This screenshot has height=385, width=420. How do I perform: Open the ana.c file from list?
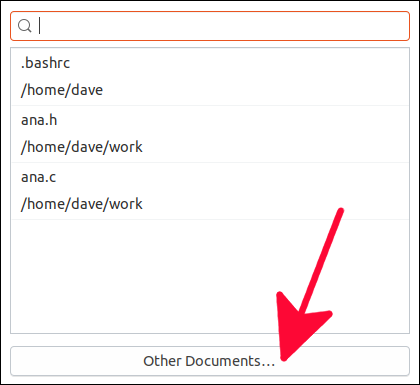pos(210,191)
